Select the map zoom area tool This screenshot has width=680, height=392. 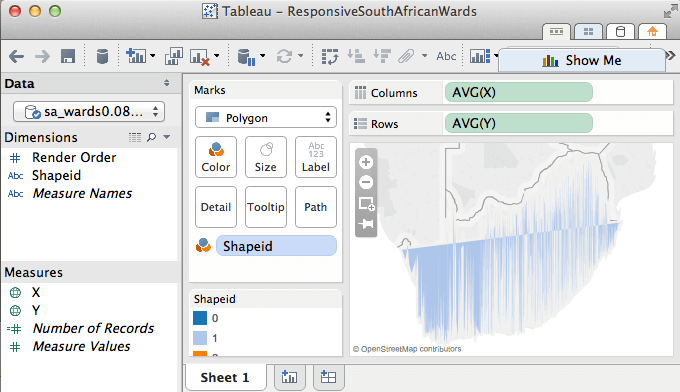(x=366, y=203)
